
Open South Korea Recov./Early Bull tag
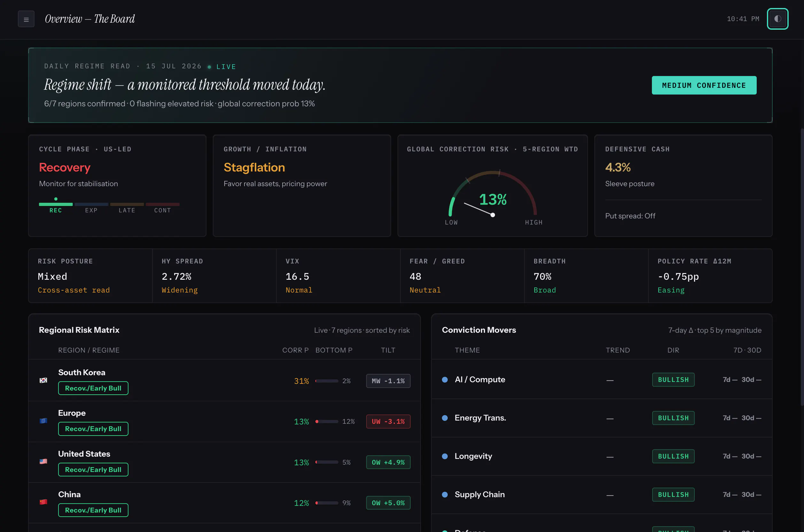tap(93, 388)
